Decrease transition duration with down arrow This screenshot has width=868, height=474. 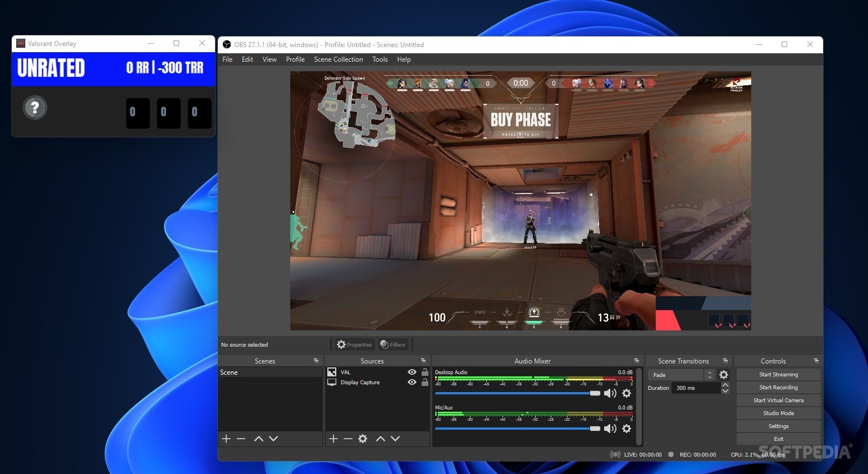(725, 391)
